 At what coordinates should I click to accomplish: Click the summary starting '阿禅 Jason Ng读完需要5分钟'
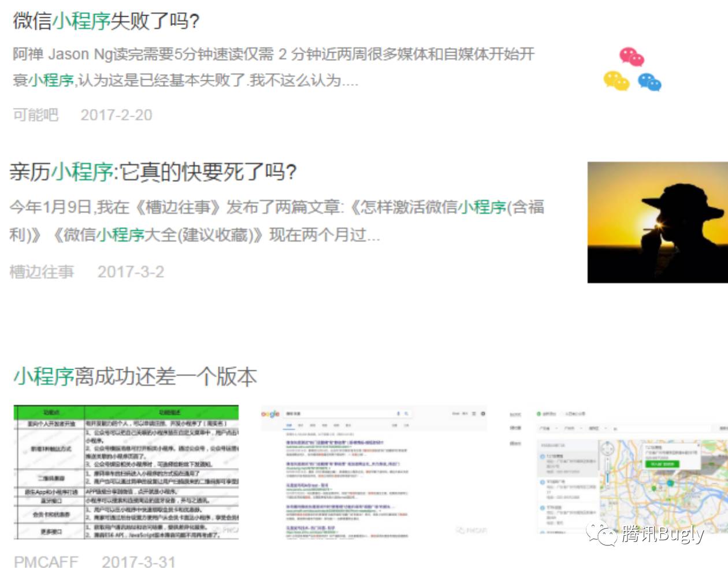pos(274,67)
